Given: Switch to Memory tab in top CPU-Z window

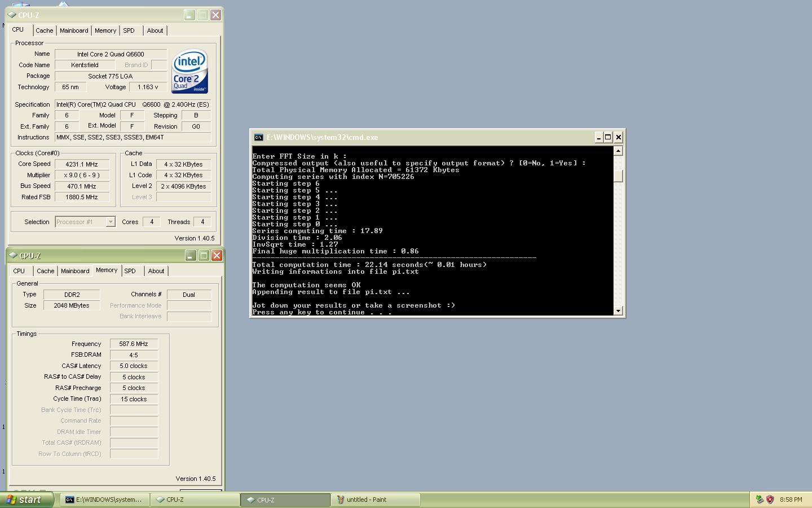Looking at the screenshot, I should coord(105,30).
